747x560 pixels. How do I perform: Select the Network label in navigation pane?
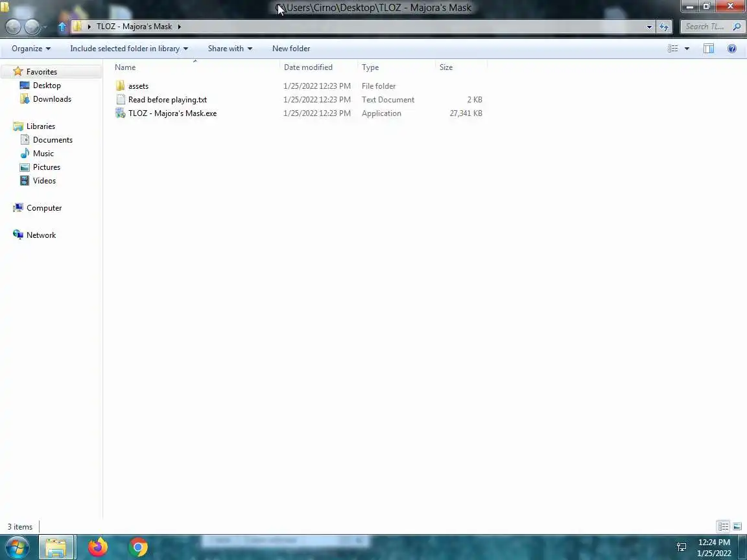(41, 235)
